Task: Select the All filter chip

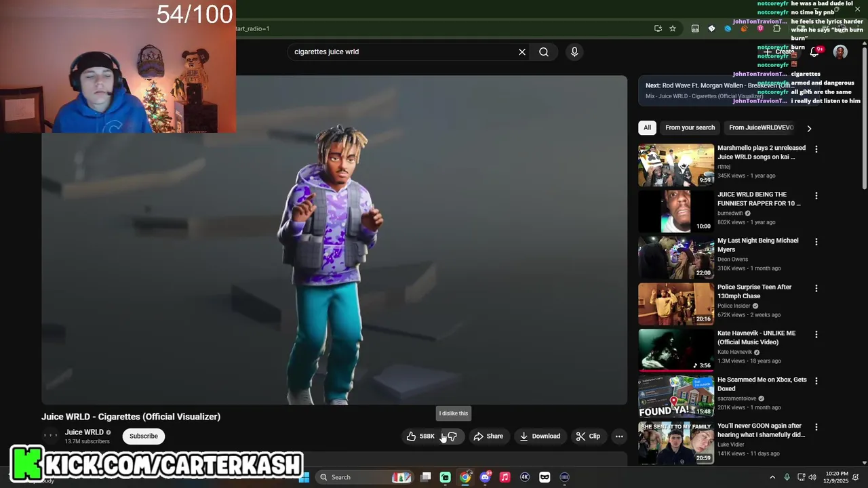Action: pos(647,127)
